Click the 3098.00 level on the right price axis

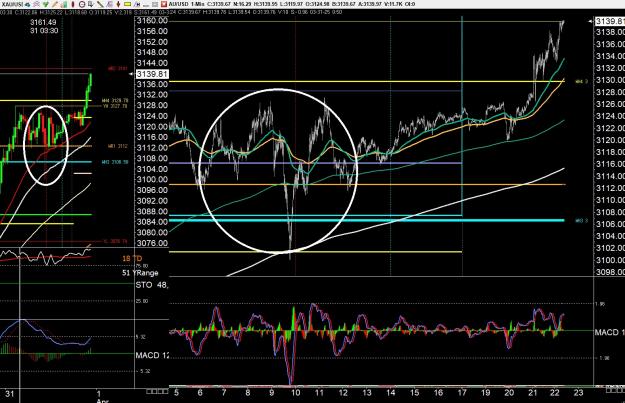tap(610, 272)
